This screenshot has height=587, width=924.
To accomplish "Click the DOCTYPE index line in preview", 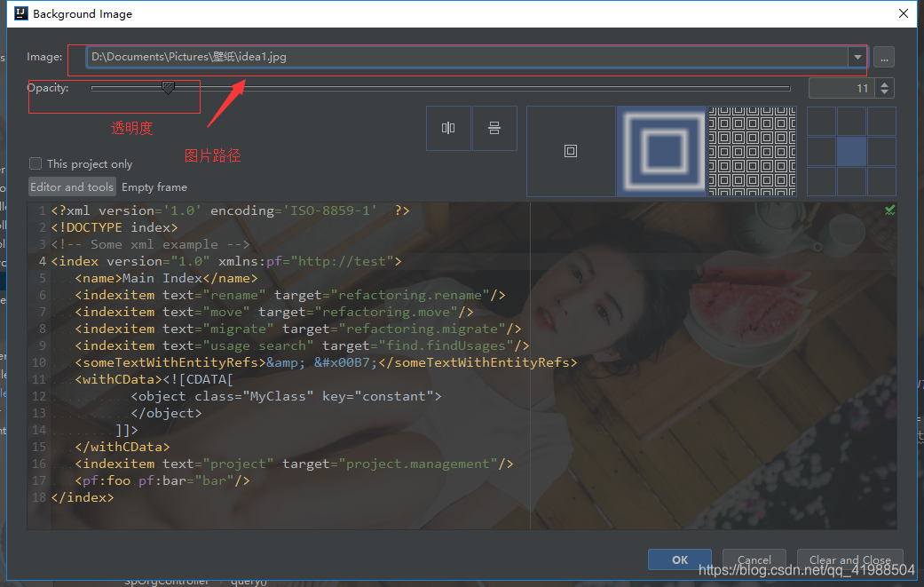I will pos(115,227).
